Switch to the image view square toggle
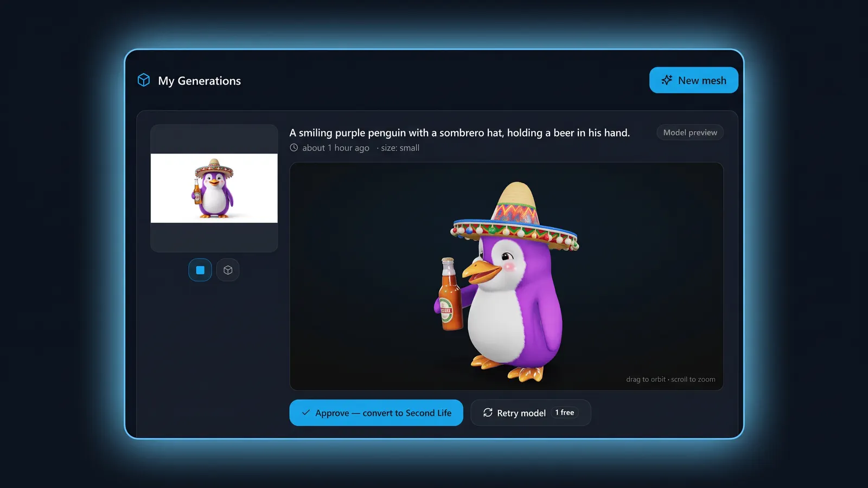868x488 pixels. point(200,270)
